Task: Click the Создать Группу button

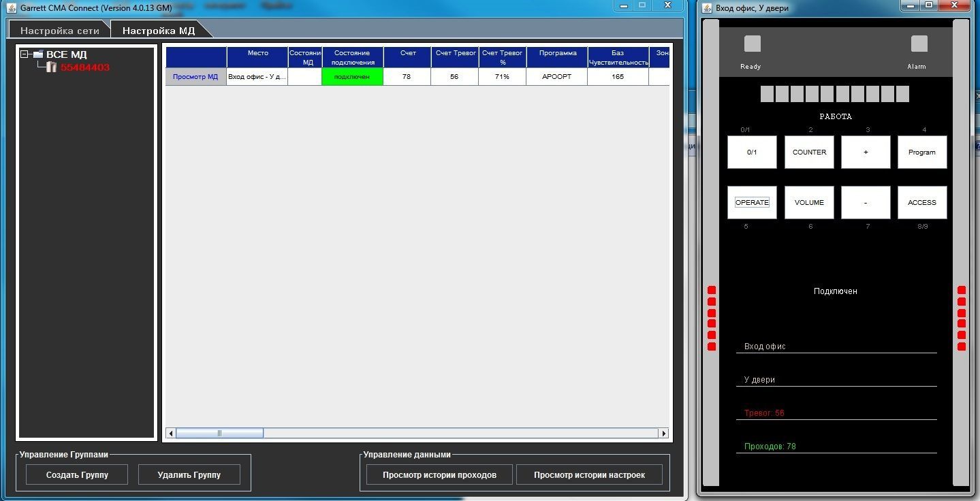Action: tap(77, 475)
